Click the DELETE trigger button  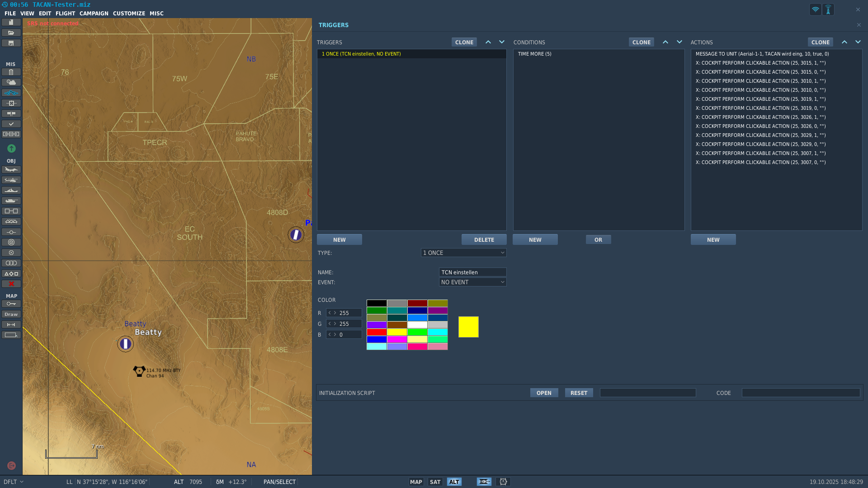484,239
